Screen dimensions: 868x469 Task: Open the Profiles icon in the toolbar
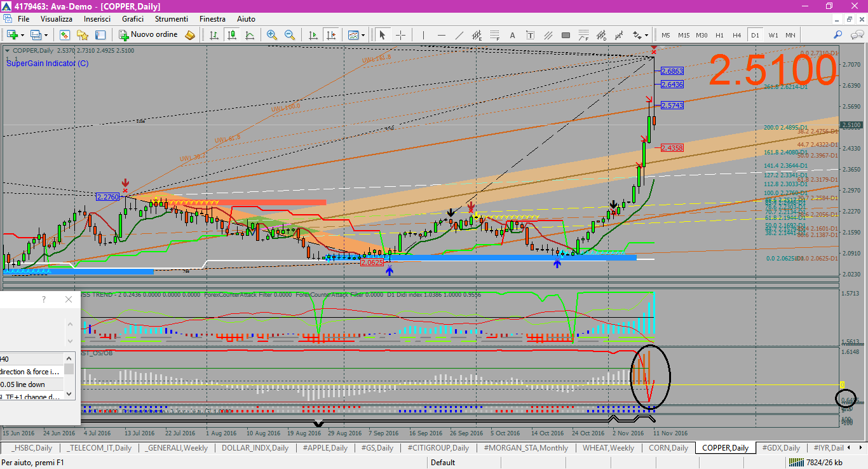click(36, 35)
